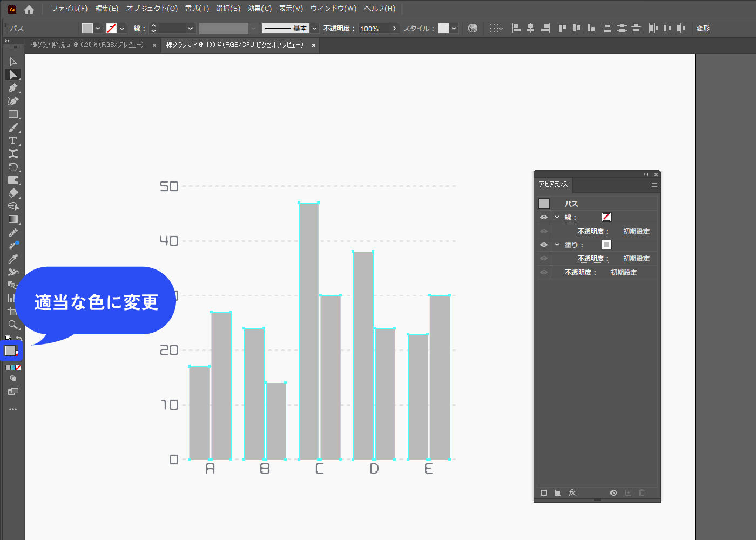This screenshot has width=756, height=540.
Task: Select the Curvature tool
Action: pos(13,101)
